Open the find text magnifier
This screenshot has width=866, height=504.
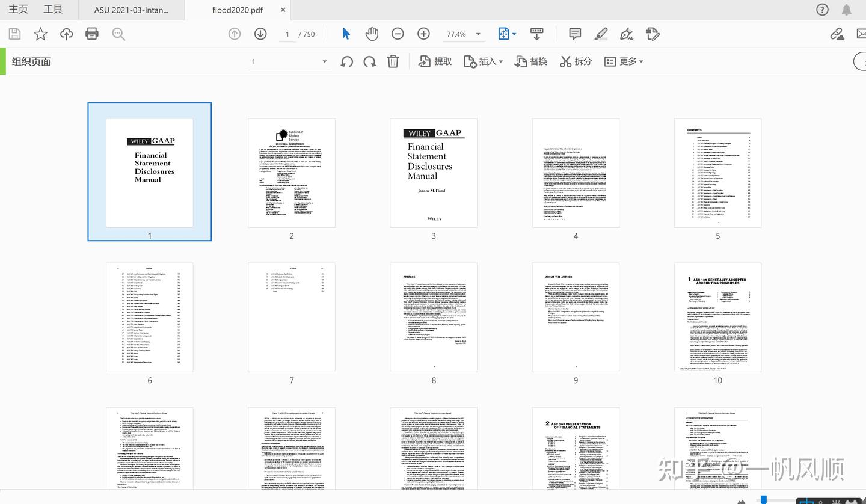(x=118, y=34)
